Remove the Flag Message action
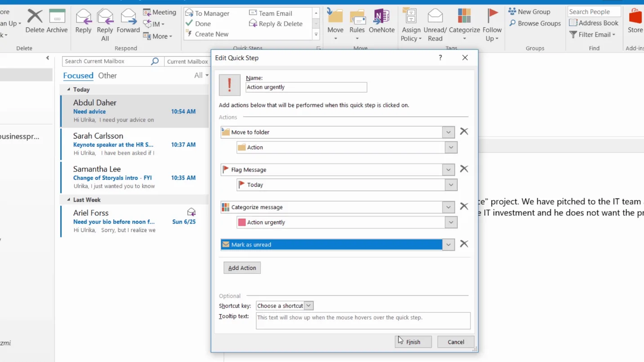The image size is (644, 362). coord(464,169)
